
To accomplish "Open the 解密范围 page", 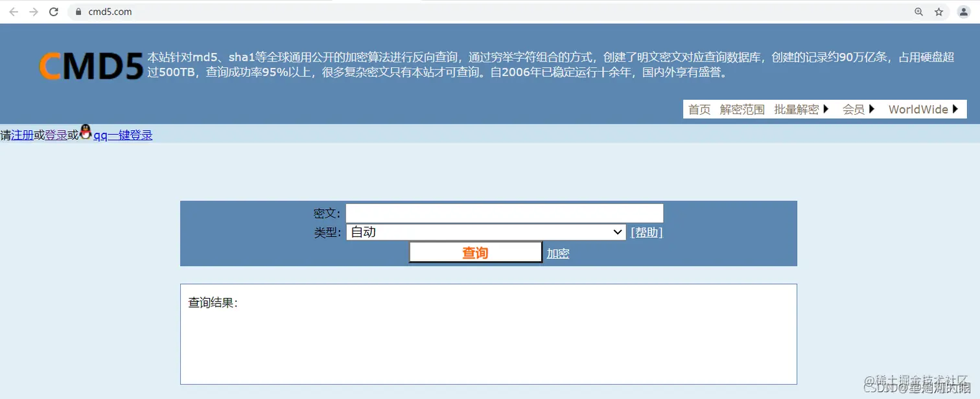I will 741,109.
